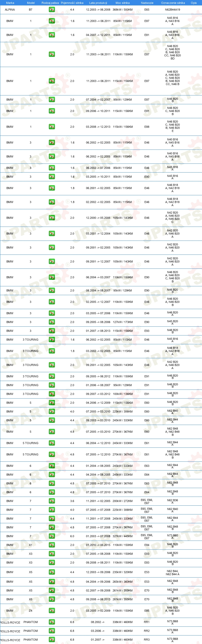Click fuel icon in BMW 1 E88 row

click(x=52, y=127)
